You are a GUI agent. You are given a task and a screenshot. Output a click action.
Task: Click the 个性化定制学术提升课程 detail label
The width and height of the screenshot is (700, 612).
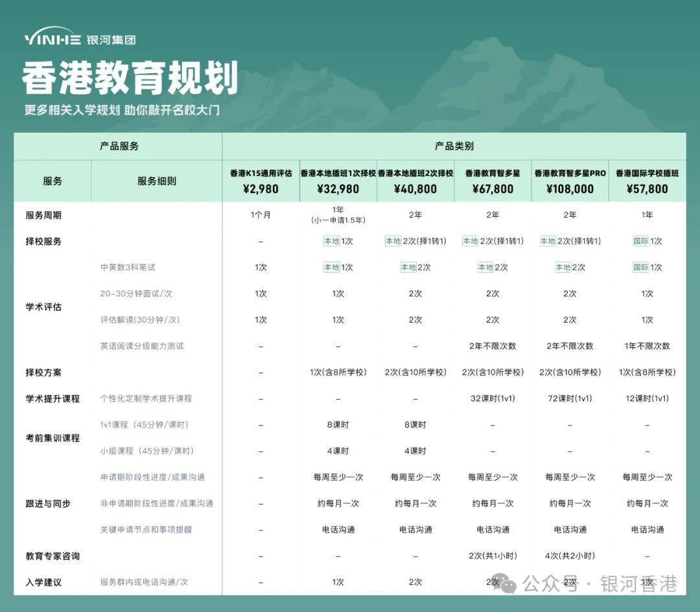(x=146, y=398)
